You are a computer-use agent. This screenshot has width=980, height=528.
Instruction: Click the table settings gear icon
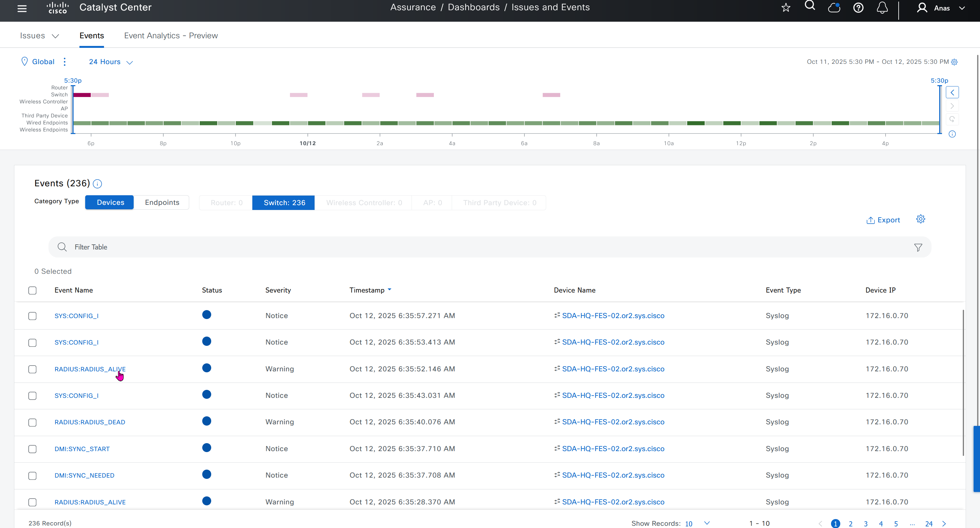(920, 219)
